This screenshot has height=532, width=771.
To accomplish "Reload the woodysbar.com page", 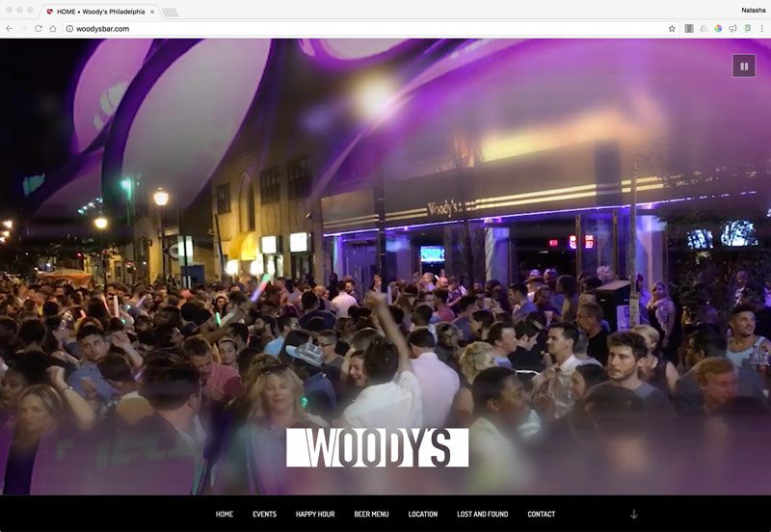I will (x=39, y=29).
